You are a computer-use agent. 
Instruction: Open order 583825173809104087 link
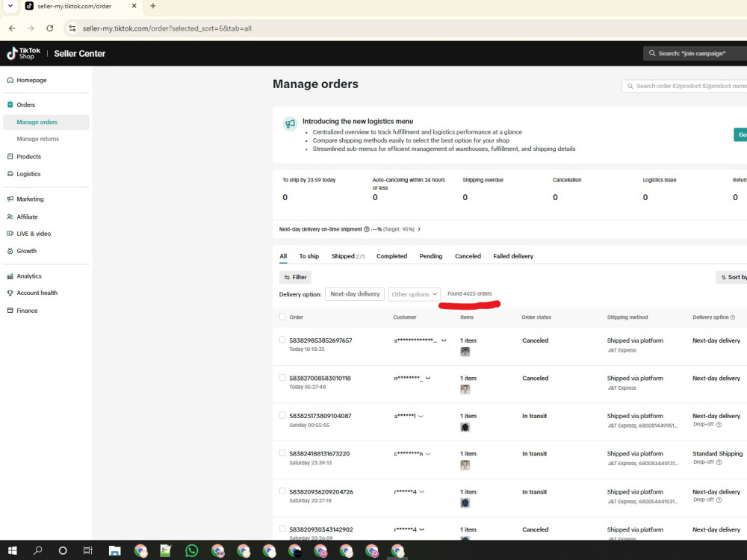tap(320, 416)
